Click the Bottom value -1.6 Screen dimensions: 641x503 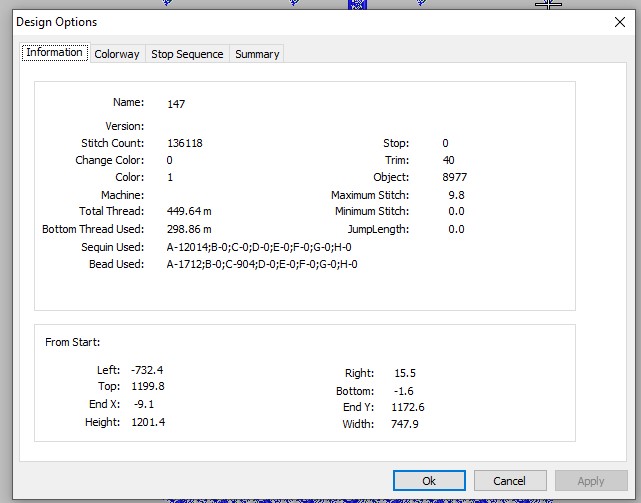[403, 391]
